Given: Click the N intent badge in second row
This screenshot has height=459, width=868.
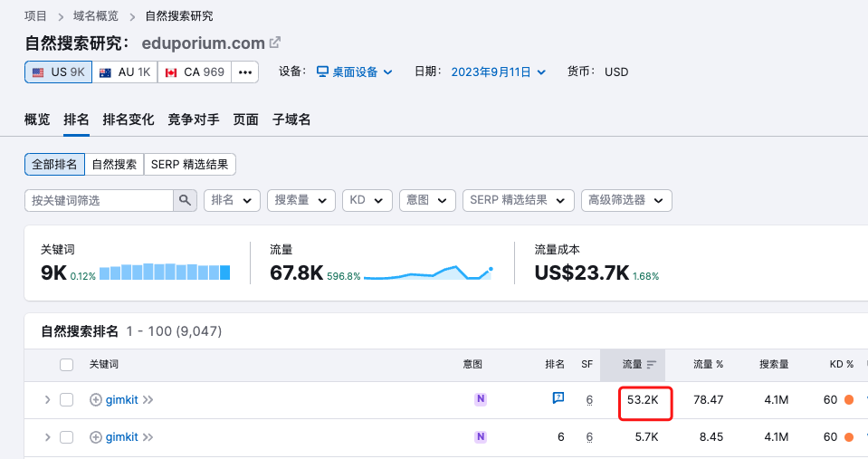Looking at the screenshot, I should 481,437.
